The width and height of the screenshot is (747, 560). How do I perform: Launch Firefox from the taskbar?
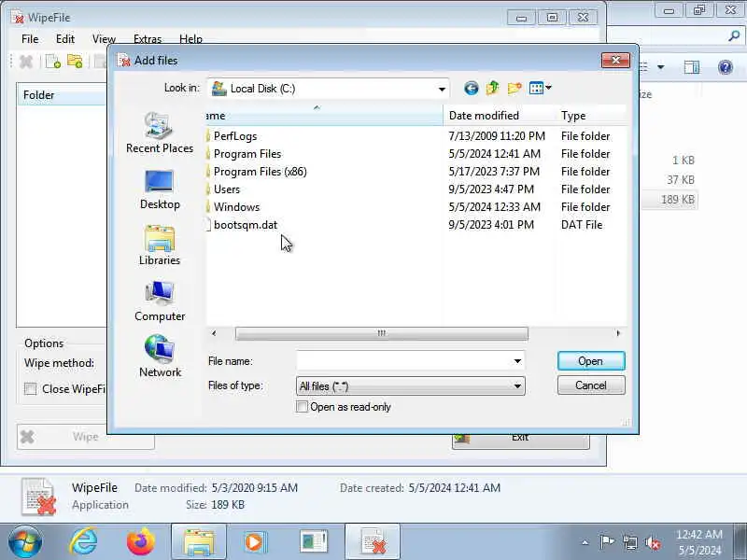[141, 542]
